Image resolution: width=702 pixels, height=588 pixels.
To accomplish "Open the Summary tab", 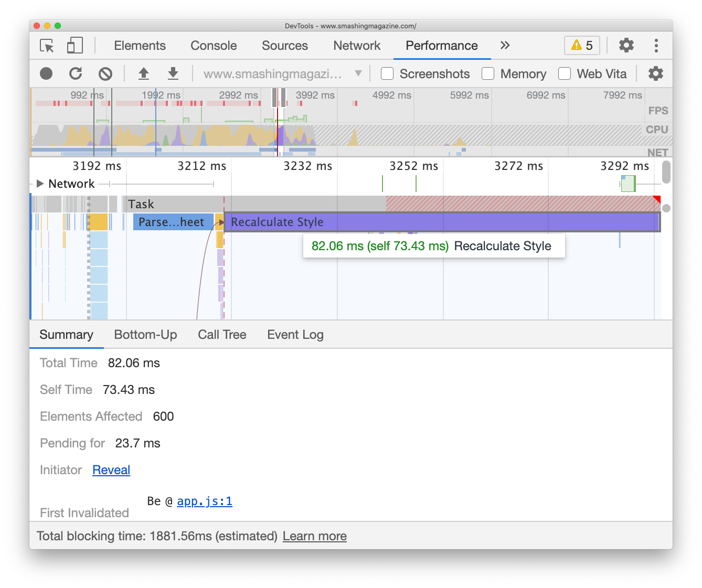I will click(x=66, y=335).
